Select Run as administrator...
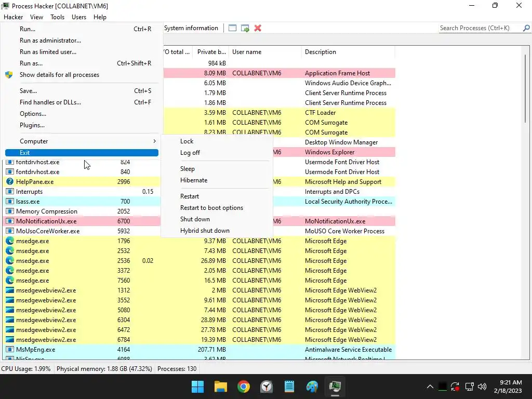 coord(82,41)
